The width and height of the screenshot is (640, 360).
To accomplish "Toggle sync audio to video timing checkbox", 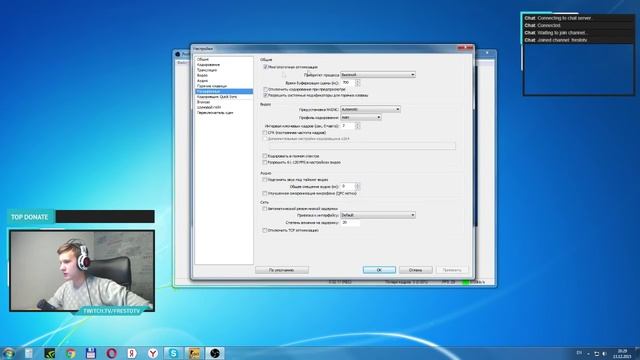I will click(265, 180).
